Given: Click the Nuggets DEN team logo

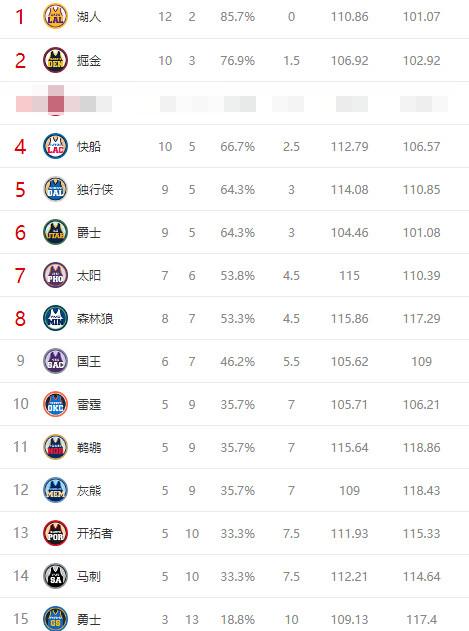Looking at the screenshot, I should tap(56, 60).
